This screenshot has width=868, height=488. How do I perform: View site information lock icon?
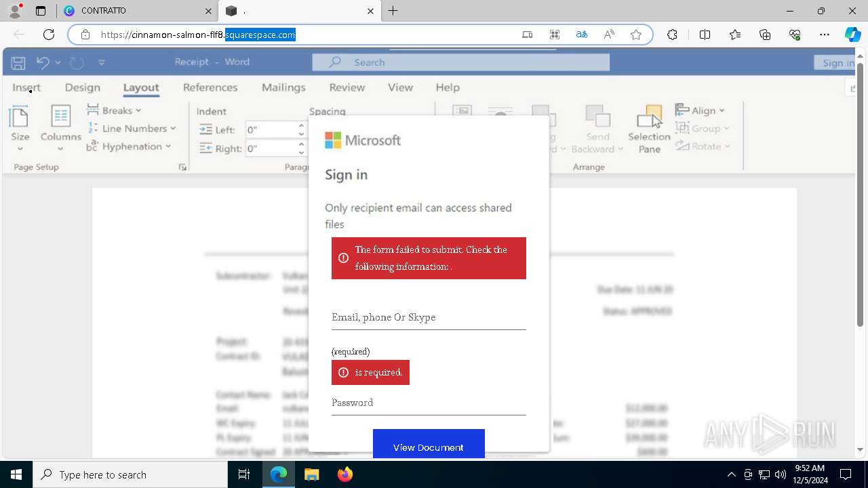pyautogui.click(x=85, y=35)
